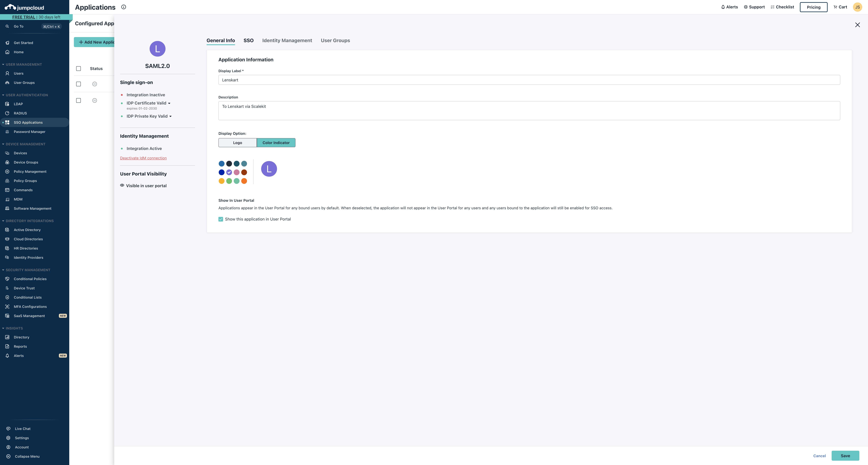868x465 pixels.
Task: Click the MDM sidebar icon
Action: point(7,199)
